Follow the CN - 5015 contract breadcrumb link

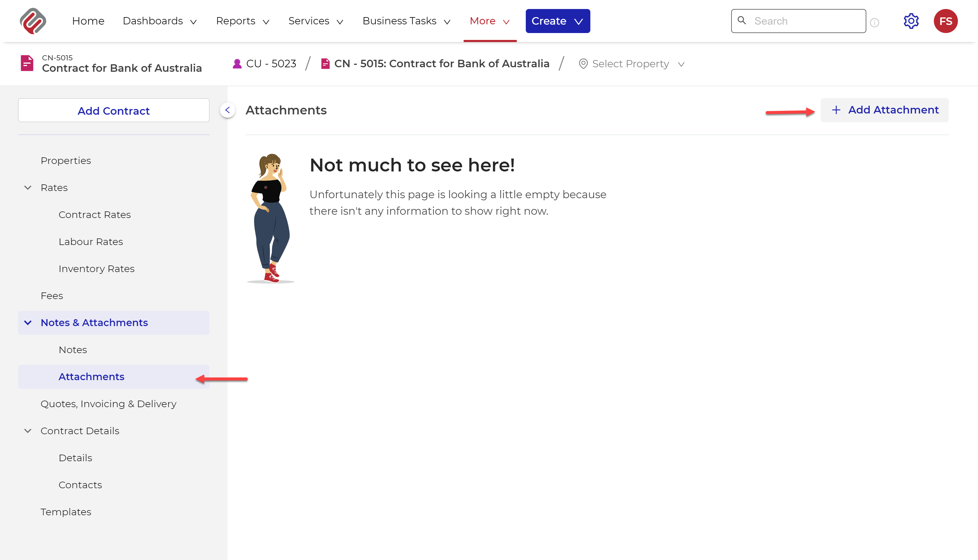coord(441,63)
